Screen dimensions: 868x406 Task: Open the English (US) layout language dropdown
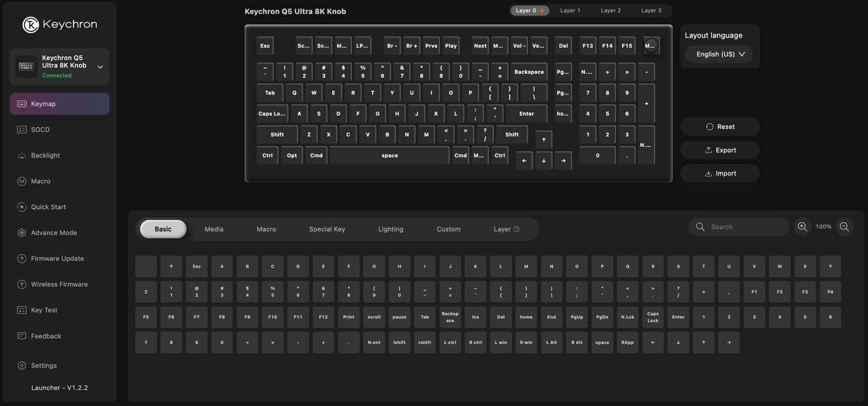pos(720,54)
